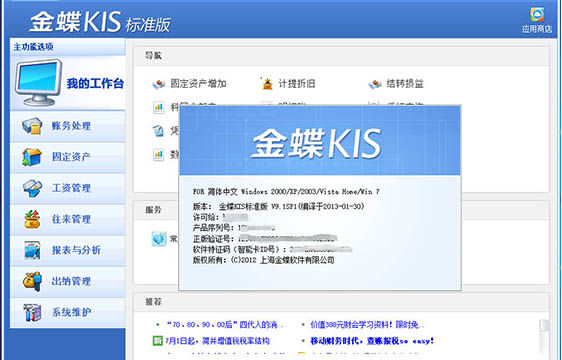Click document icon beside item starting with 凭
Viewport: 562px width, 360px height.
[158, 131]
